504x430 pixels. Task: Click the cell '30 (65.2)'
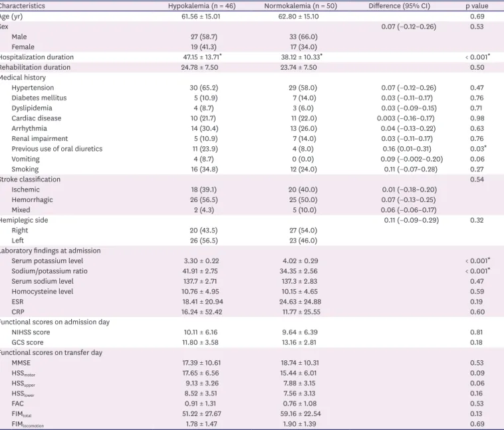pyautogui.click(x=203, y=88)
